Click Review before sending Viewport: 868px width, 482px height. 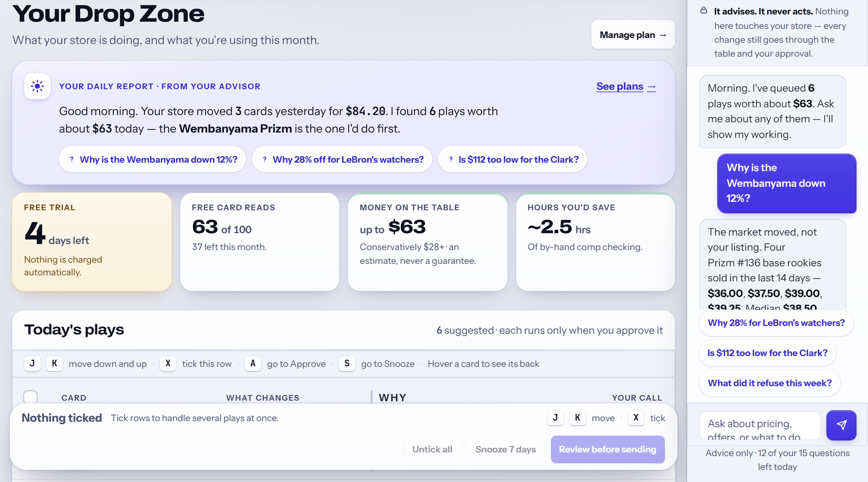608,449
